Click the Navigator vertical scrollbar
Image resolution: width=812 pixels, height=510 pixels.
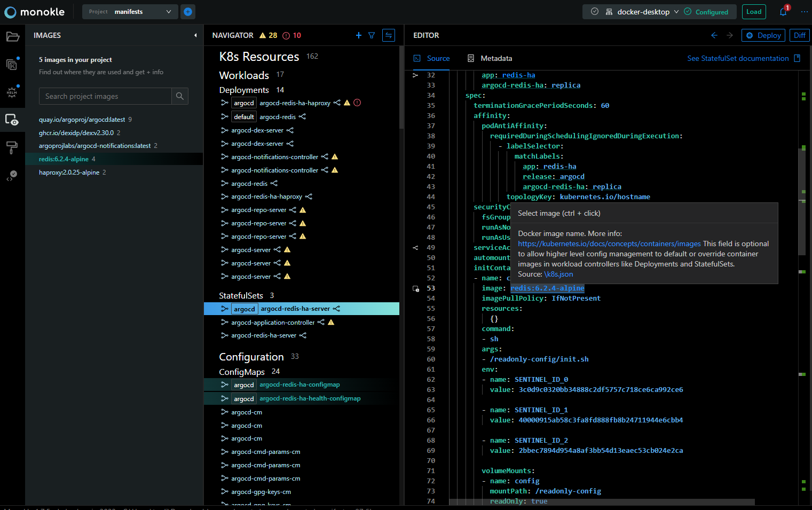click(401, 88)
